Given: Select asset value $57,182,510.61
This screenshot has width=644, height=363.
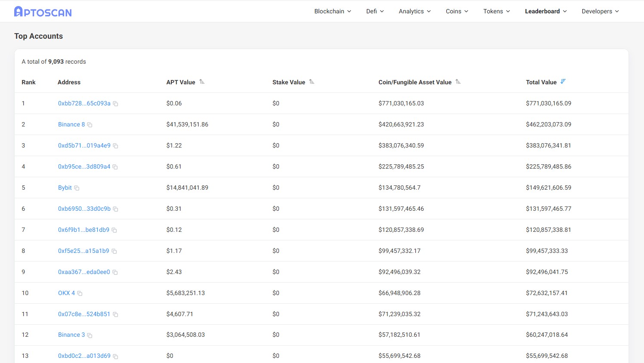Looking at the screenshot, I should tap(399, 335).
